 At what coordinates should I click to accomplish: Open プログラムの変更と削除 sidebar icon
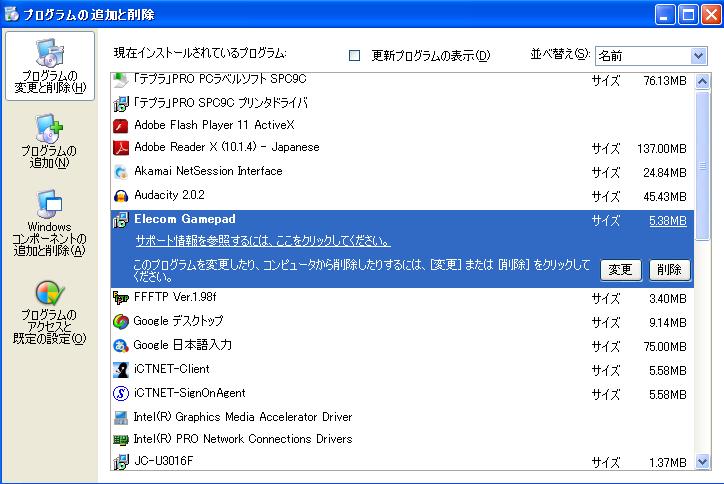pos(50,66)
